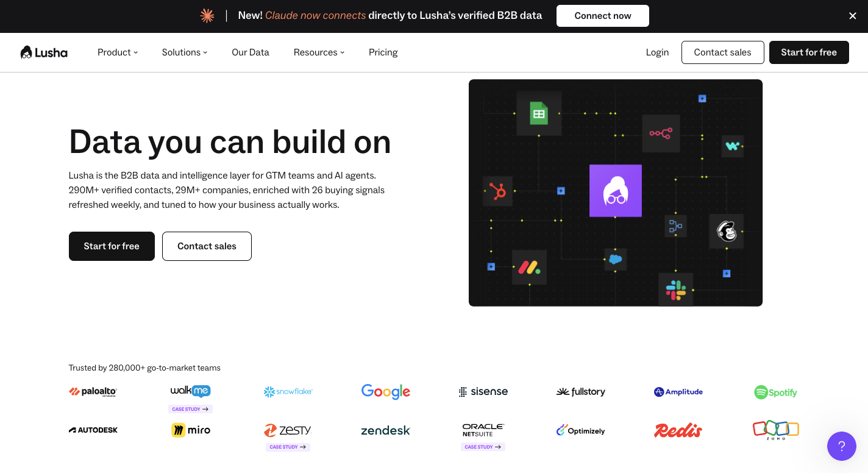The height and width of the screenshot is (473, 868).
Task: Click the Optimizely logo
Action: 580,430
